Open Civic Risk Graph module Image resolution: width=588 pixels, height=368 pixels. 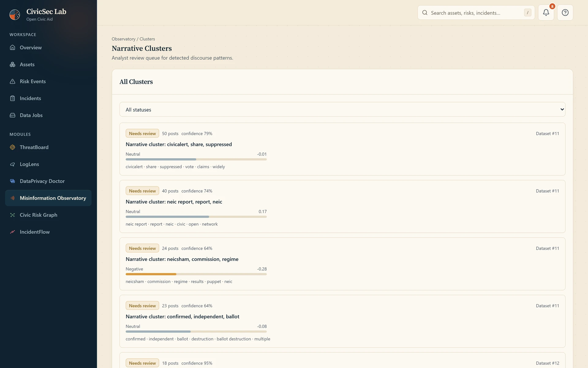click(x=48, y=215)
